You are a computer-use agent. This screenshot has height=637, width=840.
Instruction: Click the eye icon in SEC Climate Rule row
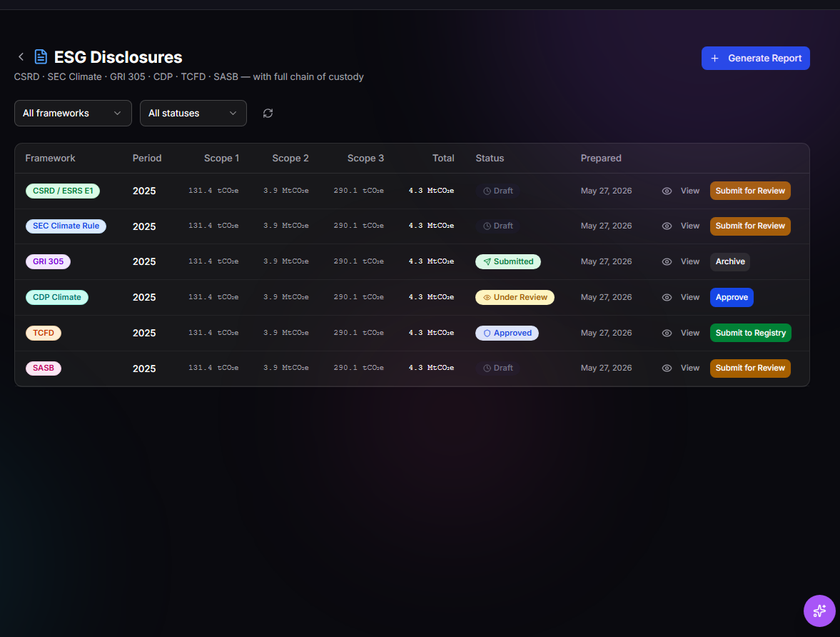point(667,226)
